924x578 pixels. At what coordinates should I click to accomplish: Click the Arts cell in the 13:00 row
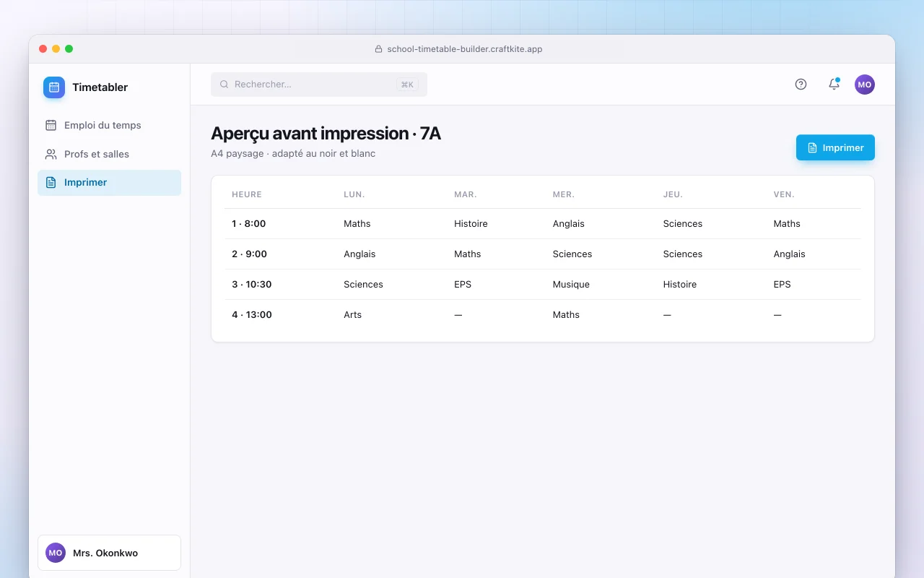[x=353, y=315]
